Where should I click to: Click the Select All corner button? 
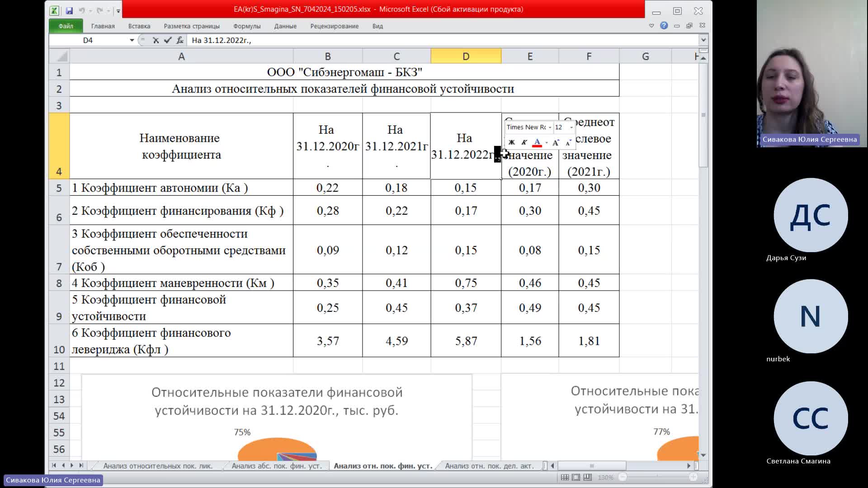point(59,56)
